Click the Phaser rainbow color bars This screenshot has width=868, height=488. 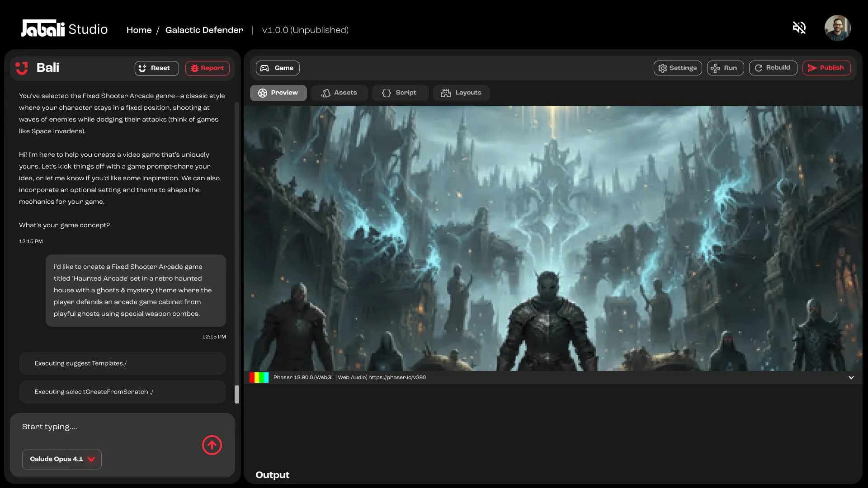pos(258,377)
